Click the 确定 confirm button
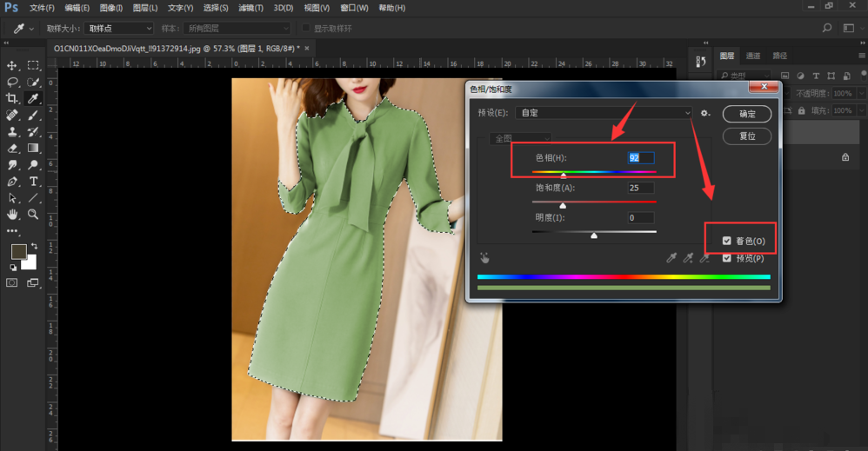Viewport: 868px width, 451px height. 747,114
